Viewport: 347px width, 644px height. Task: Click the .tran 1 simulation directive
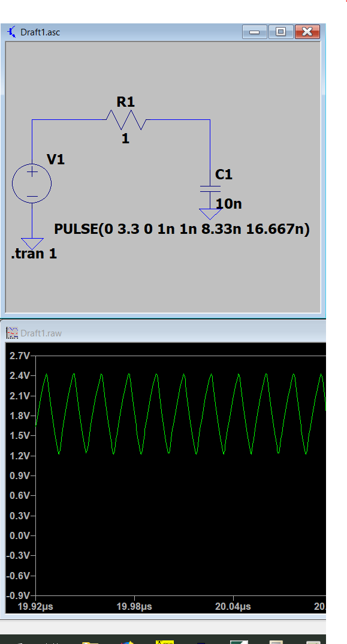[x=34, y=254]
